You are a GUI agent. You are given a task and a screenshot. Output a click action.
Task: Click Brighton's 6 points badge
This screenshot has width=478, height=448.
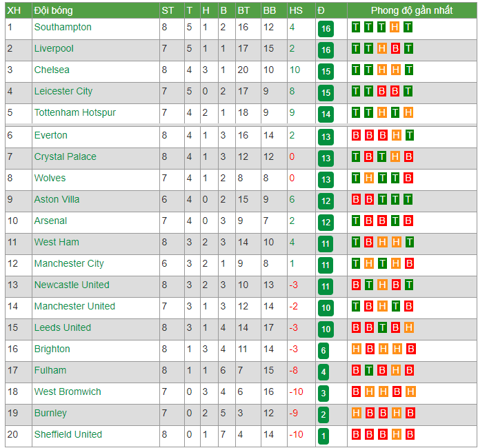323,351
